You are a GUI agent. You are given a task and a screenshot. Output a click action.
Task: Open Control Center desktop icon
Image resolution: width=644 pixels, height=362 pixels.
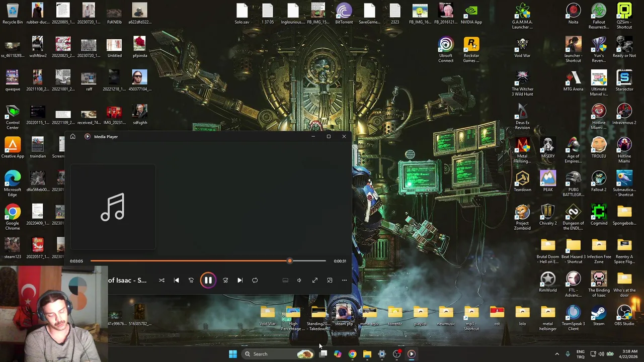13,117
